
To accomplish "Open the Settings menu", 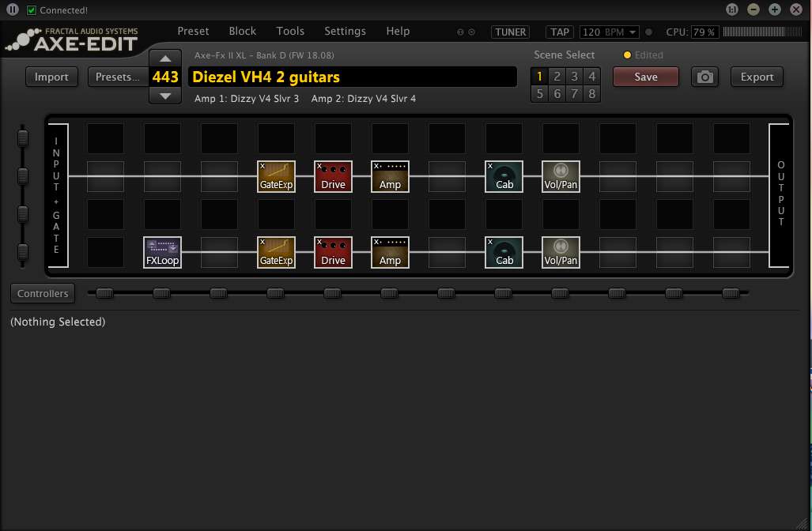I will click(x=345, y=31).
